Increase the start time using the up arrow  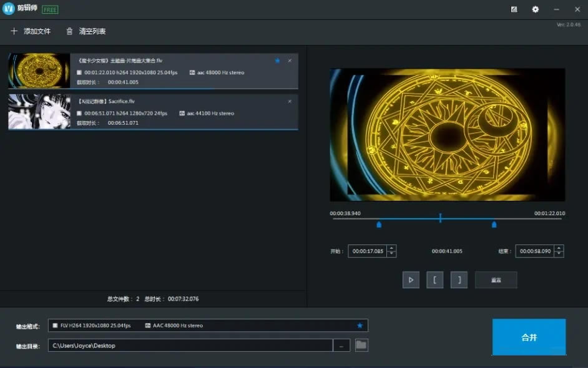click(391, 248)
